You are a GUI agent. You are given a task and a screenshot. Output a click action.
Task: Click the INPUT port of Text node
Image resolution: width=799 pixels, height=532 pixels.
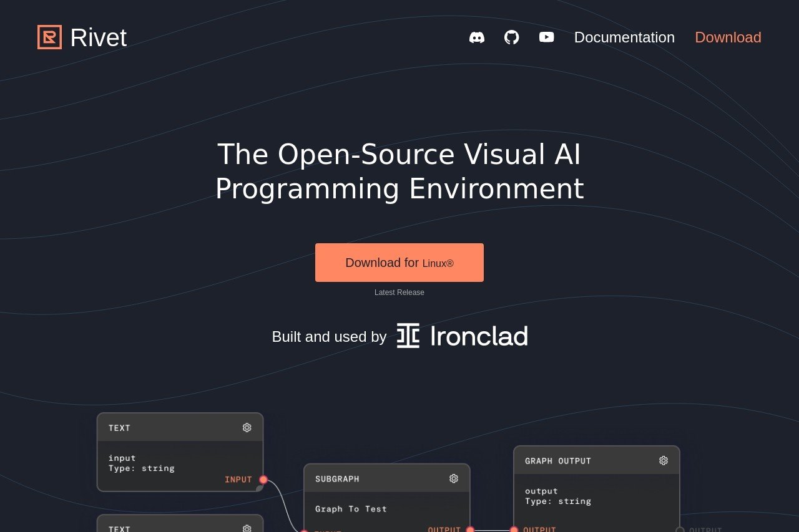click(x=263, y=480)
